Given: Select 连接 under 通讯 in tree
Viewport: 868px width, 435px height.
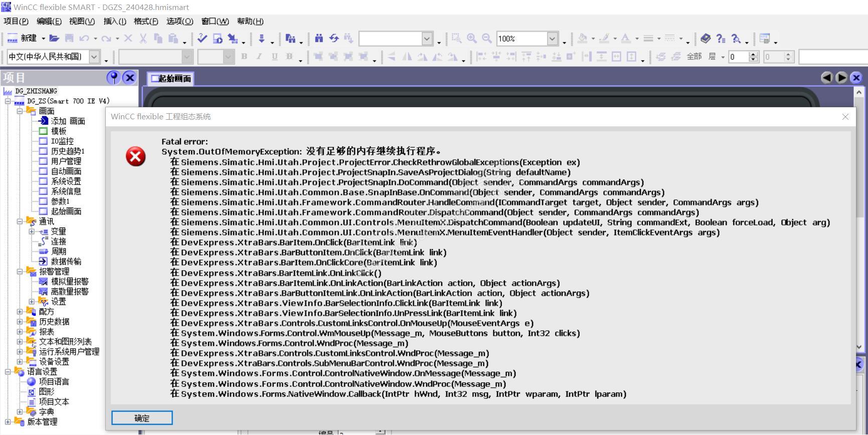Looking at the screenshot, I should click(59, 241).
